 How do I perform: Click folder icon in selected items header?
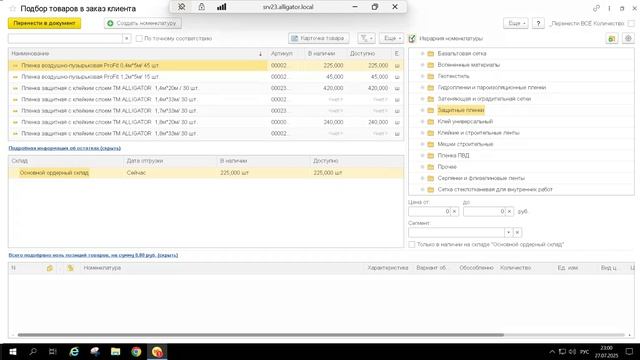[x=50, y=268]
